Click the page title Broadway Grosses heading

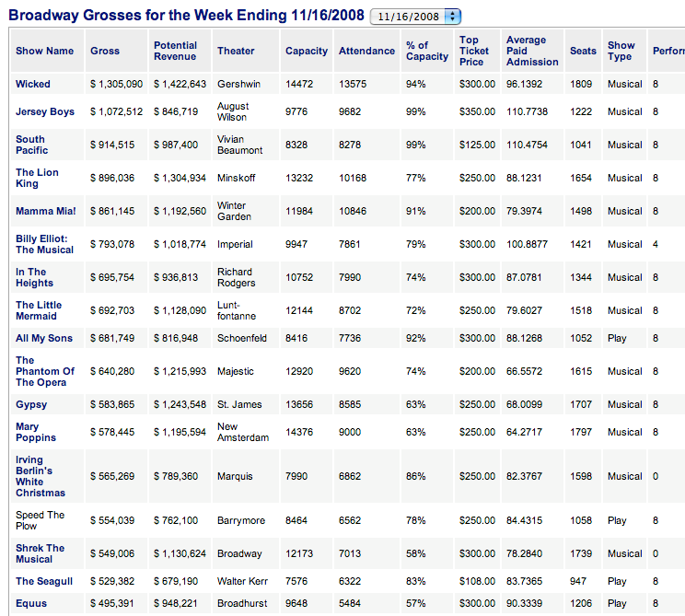186,16
